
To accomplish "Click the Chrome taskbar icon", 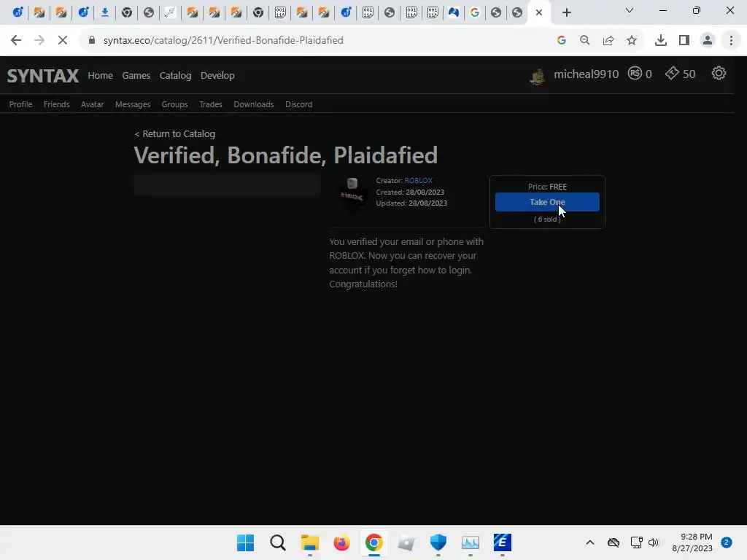I will [374, 542].
